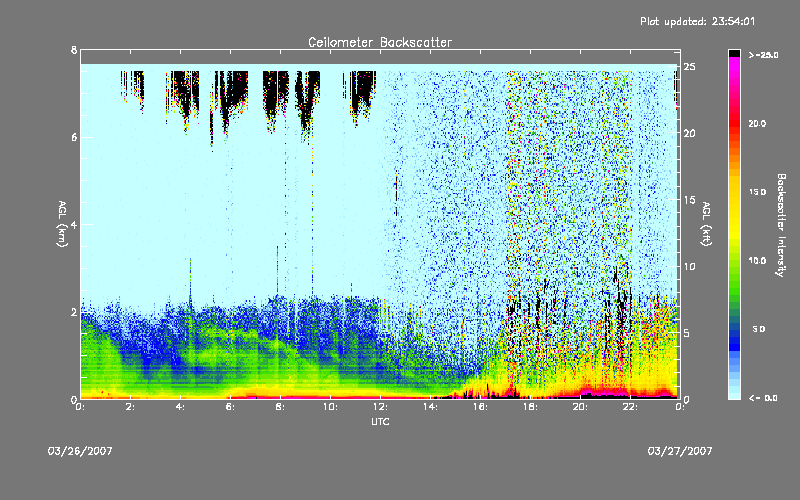Click the '20:' hour label on the time axis
This screenshot has width=800, height=500.
[581, 407]
